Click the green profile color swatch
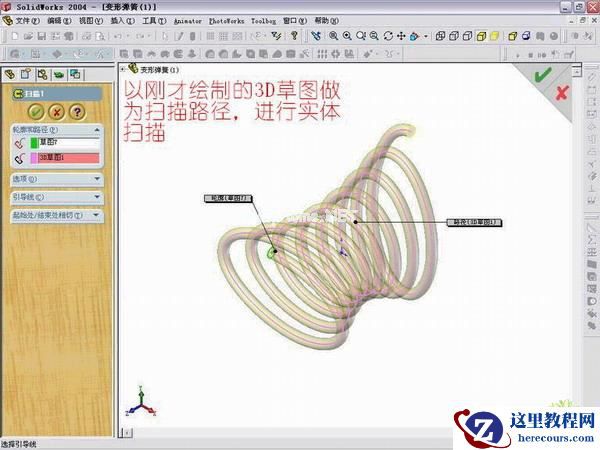600x450 pixels. pyautogui.click(x=34, y=143)
